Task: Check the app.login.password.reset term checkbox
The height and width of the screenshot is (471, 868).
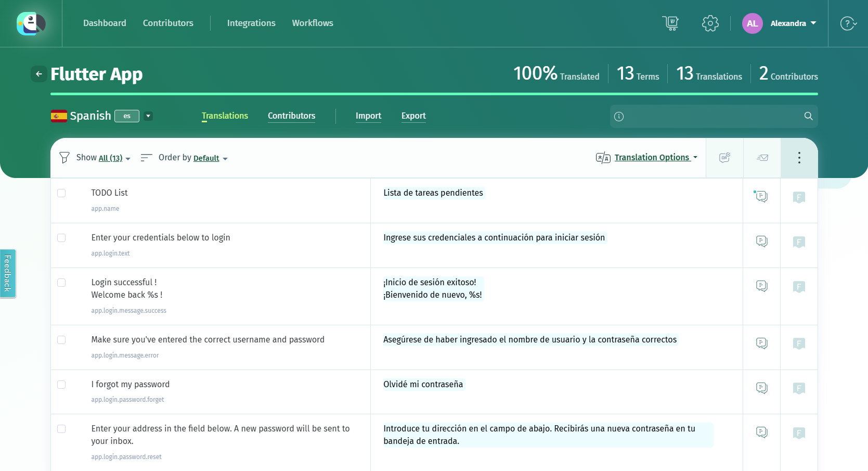Action: tap(61, 429)
